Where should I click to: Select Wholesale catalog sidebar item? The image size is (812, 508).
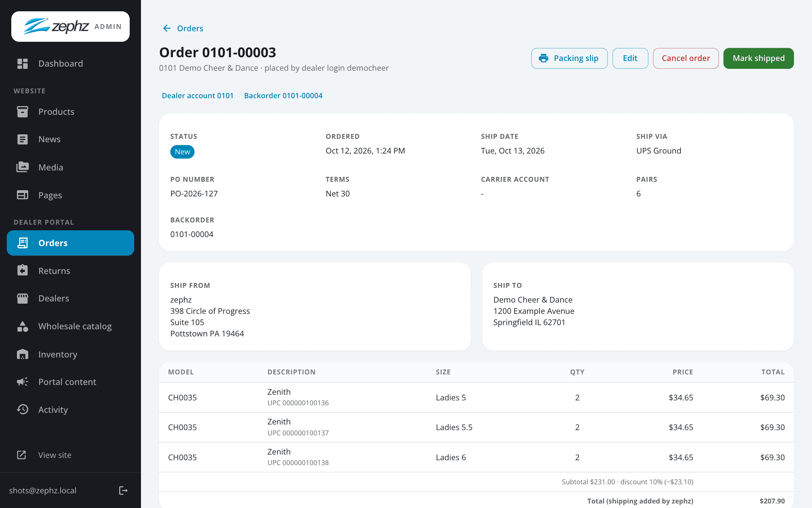[x=71, y=326]
